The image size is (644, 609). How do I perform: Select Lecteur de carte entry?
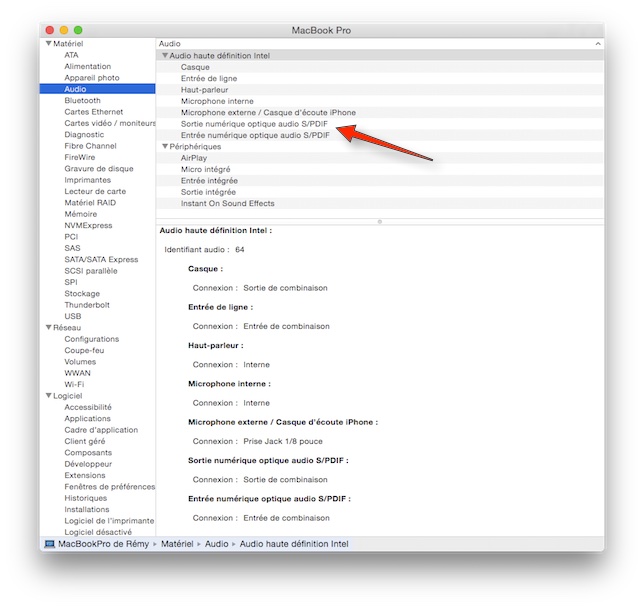(x=95, y=191)
